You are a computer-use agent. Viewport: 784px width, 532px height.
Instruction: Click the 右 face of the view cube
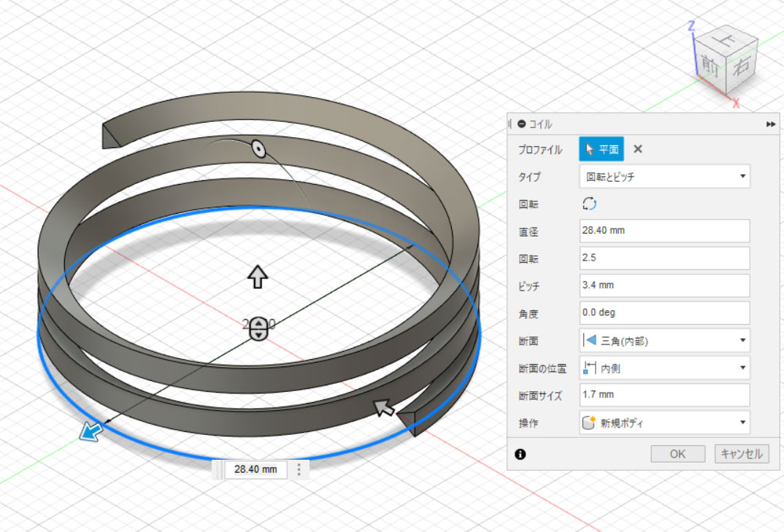pyautogui.click(x=740, y=66)
